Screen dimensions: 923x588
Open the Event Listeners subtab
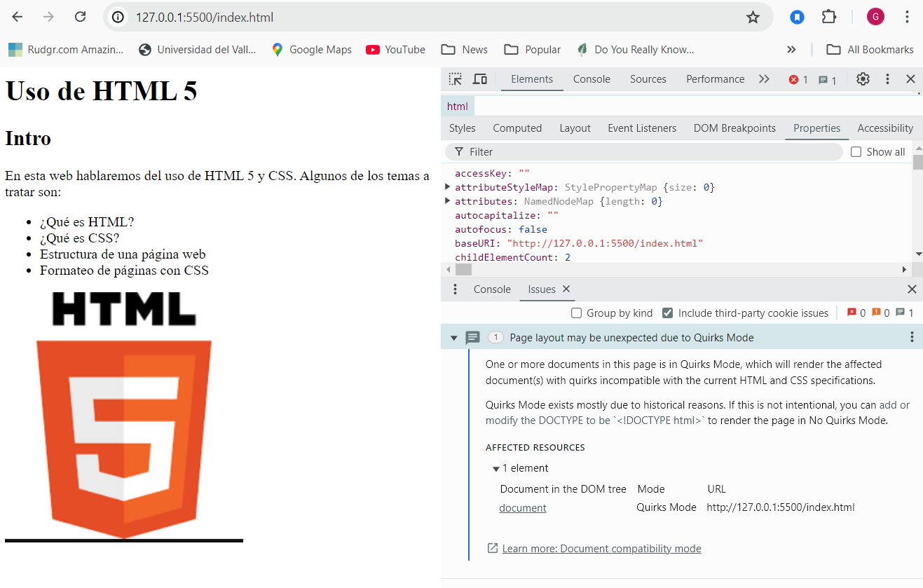(x=642, y=128)
